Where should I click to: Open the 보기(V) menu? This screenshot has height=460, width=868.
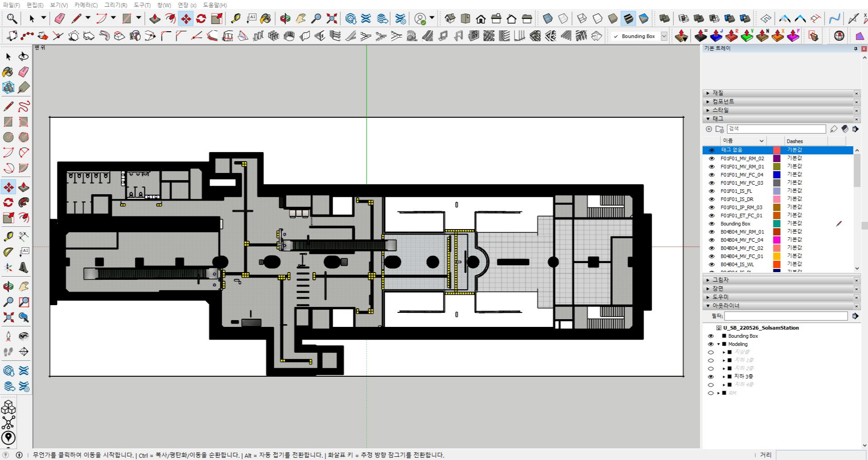pyautogui.click(x=59, y=5)
